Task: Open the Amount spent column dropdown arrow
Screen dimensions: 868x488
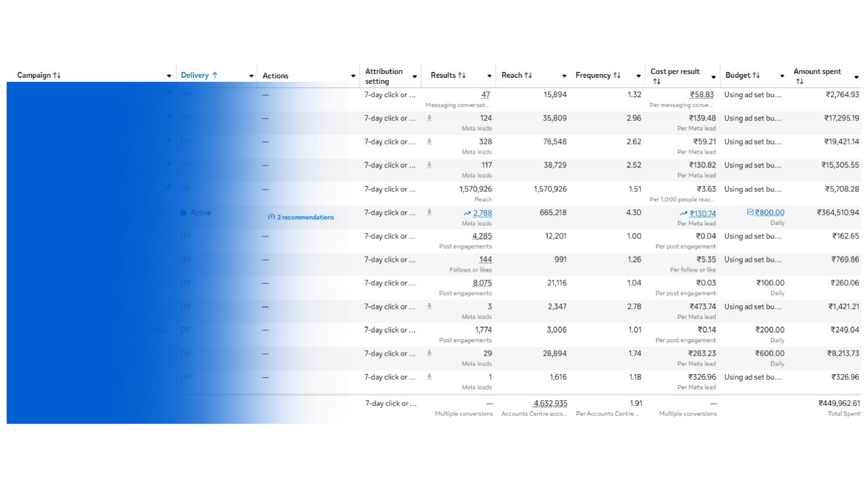Action: [x=856, y=77]
